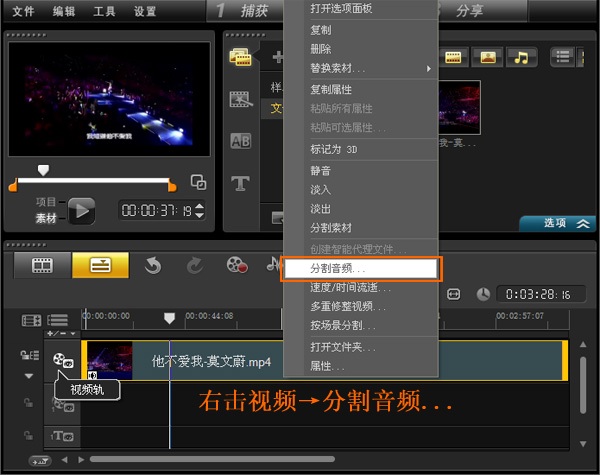Redo the last action
This screenshot has height=475, width=600.
(195, 265)
